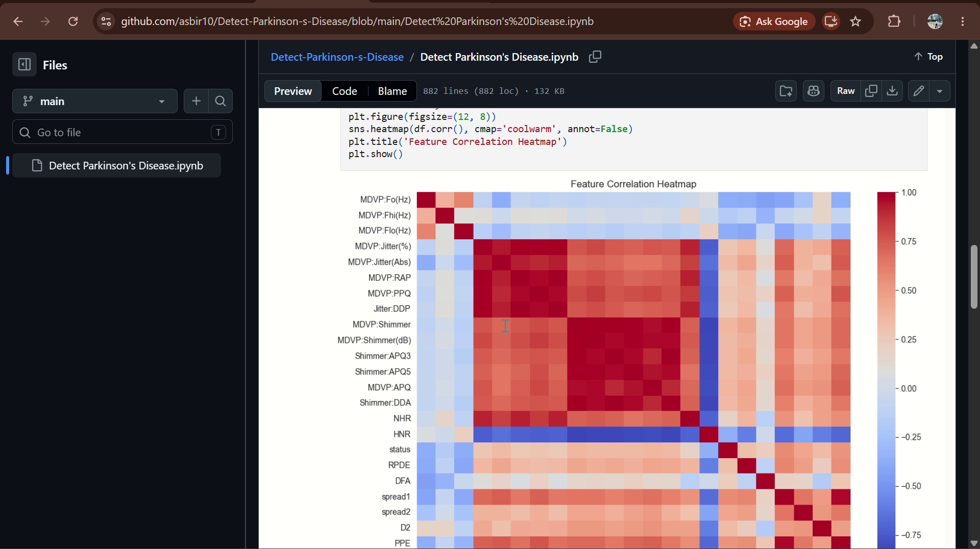Click the Files panel heading
Viewport: 980px width, 549px height.
pos(55,65)
